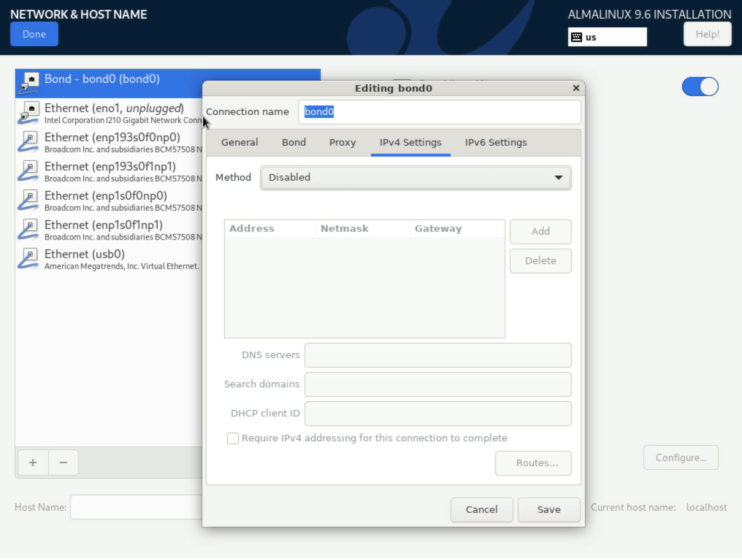Image resolution: width=742 pixels, height=560 pixels.
Task: Click the Search domains field
Action: (x=438, y=385)
